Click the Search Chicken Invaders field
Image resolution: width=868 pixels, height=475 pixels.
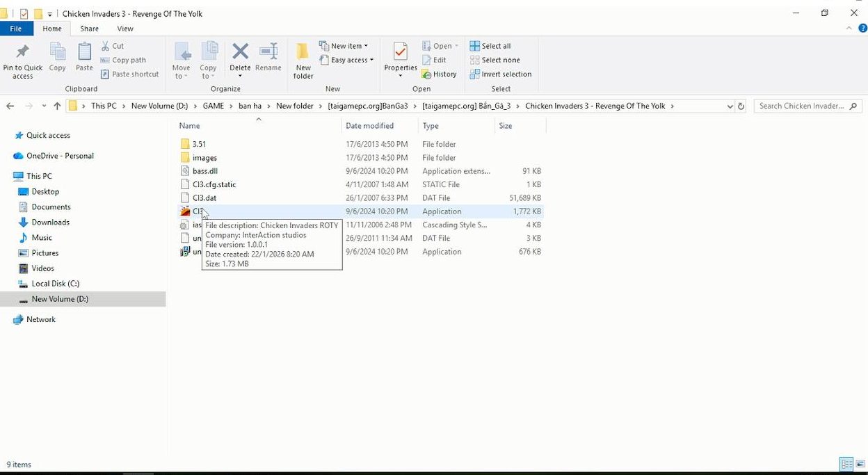click(803, 106)
